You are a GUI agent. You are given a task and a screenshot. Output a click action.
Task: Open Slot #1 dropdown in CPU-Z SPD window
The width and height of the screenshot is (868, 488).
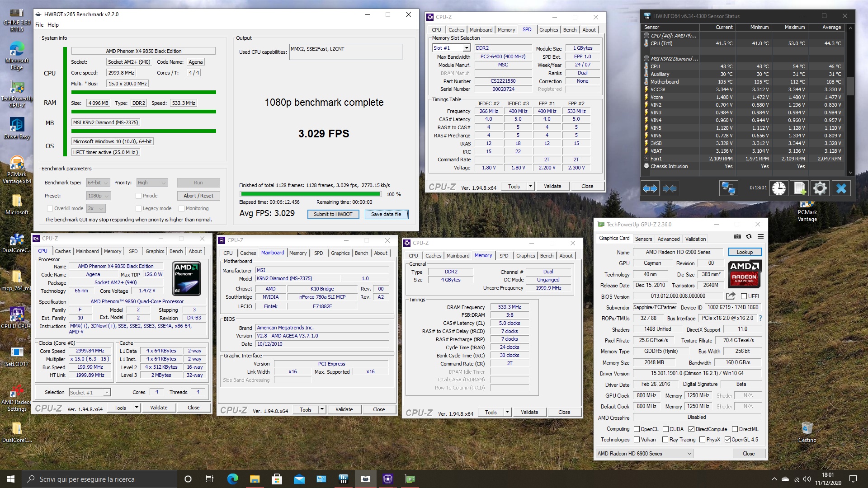pos(451,48)
